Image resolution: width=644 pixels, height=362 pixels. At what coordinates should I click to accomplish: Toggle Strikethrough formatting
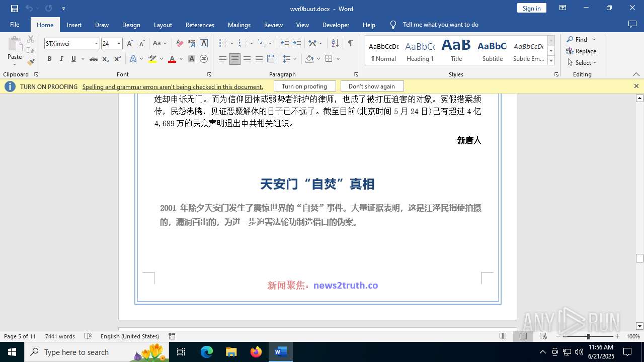pos(94,59)
